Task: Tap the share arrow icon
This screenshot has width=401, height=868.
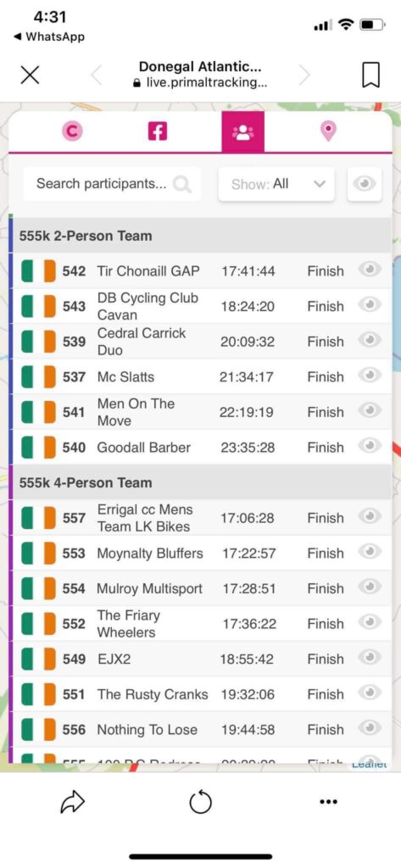Action: coord(72,802)
